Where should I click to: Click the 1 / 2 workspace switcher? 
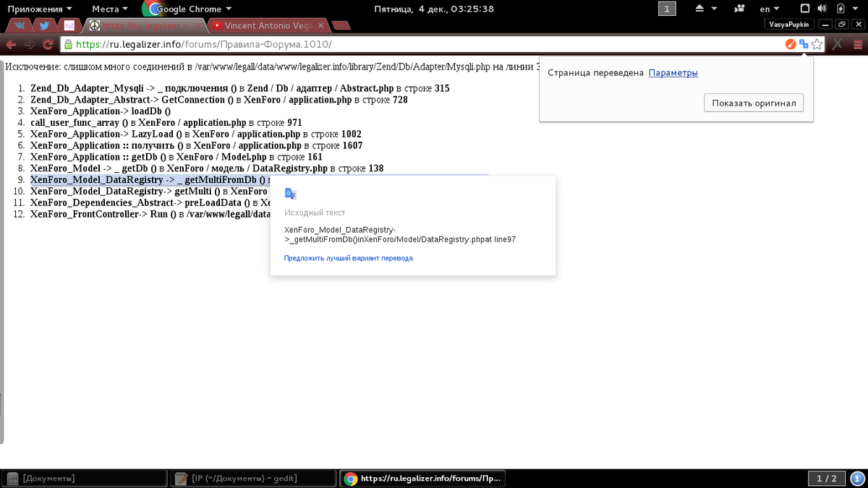click(826, 479)
